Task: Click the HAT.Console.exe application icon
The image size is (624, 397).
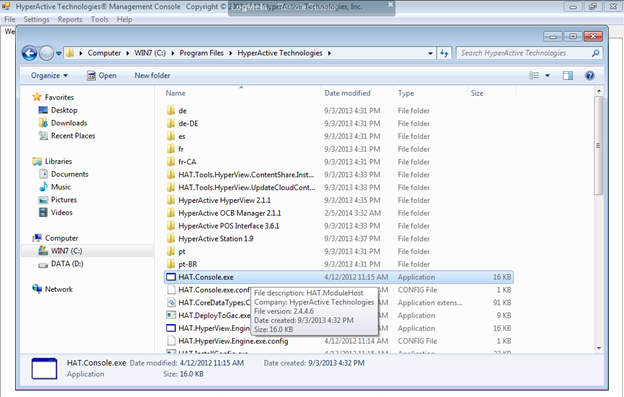Action: pos(171,277)
